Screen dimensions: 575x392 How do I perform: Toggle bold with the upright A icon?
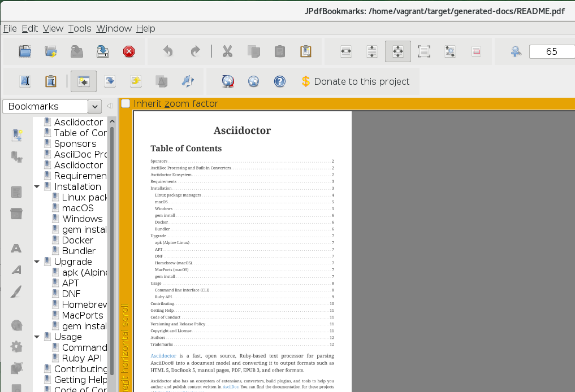coord(16,249)
